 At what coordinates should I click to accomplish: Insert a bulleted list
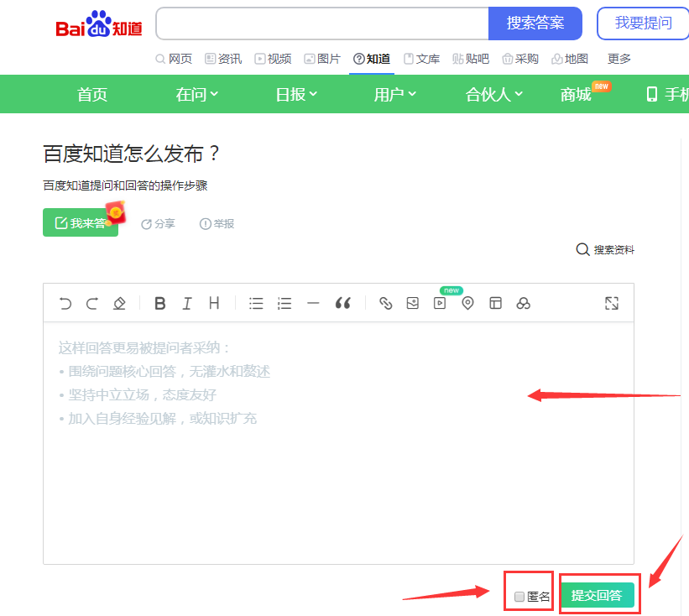[x=256, y=303]
